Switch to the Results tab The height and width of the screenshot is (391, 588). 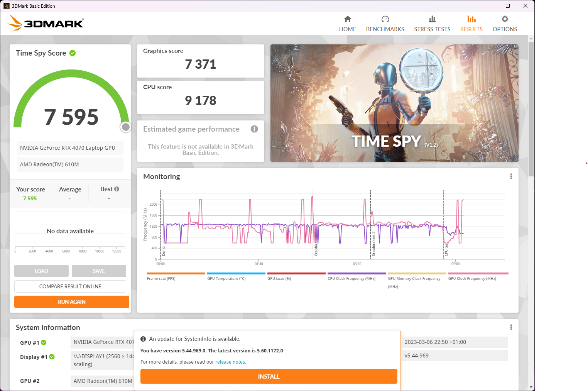(x=471, y=24)
